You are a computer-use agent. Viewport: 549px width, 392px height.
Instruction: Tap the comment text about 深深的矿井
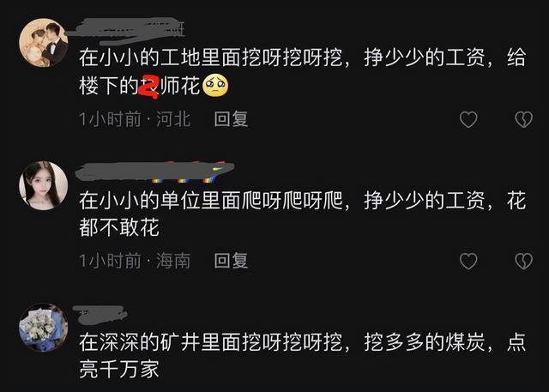(x=303, y=356)
